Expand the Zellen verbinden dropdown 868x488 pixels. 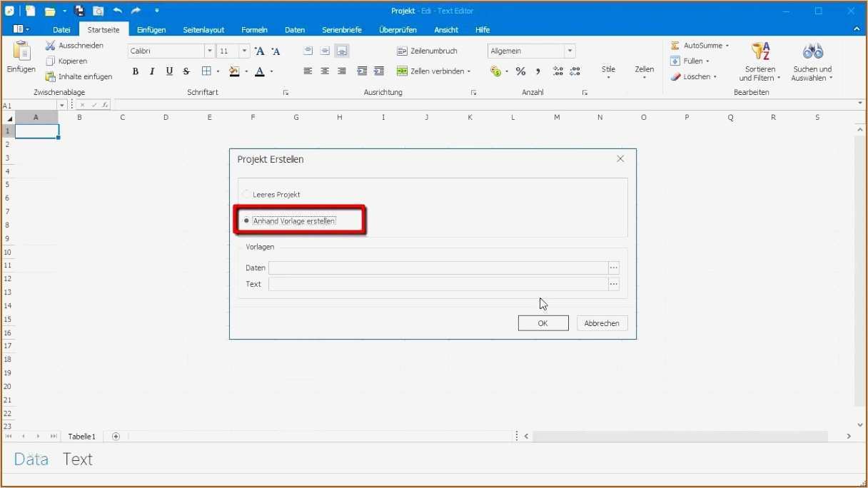point(469,71)
